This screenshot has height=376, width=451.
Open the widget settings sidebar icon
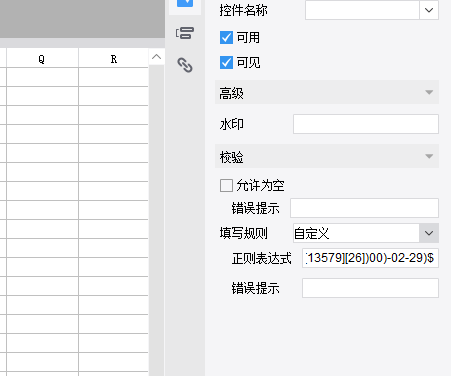[x=185, y=33]
